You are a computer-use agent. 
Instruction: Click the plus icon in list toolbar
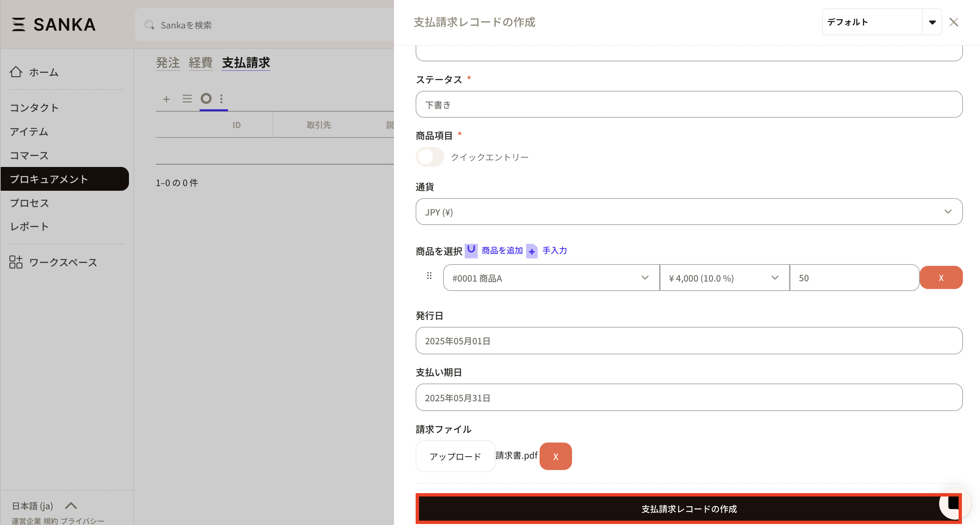click(166, 99)
